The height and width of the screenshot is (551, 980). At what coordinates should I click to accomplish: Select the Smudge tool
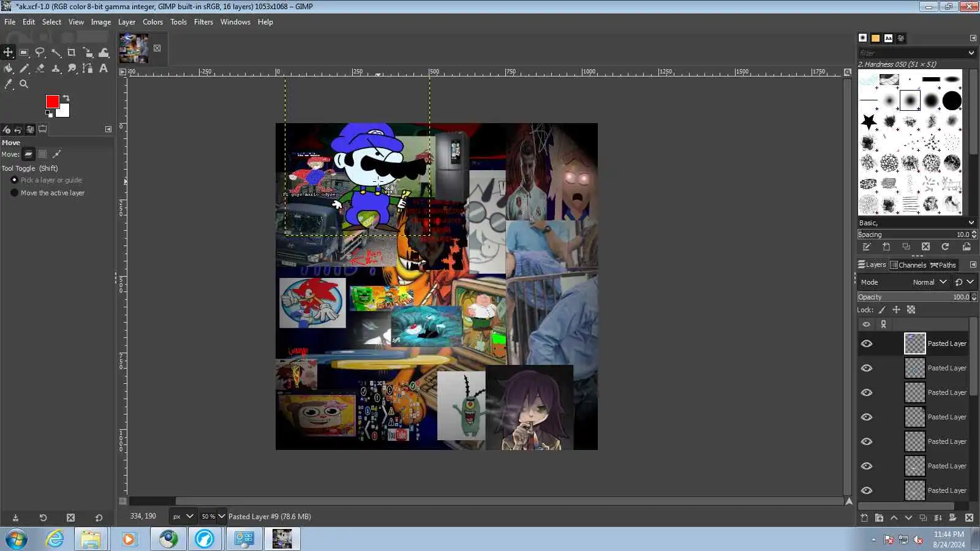72,69
